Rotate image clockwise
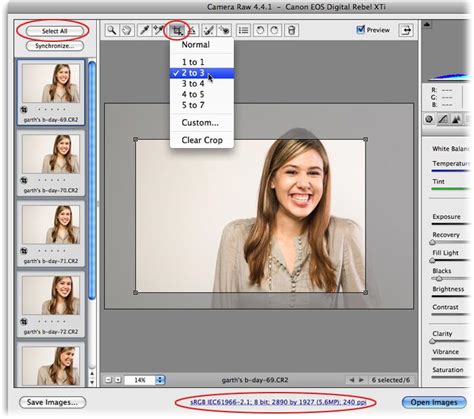474x419 pixels. coord(274,30)
